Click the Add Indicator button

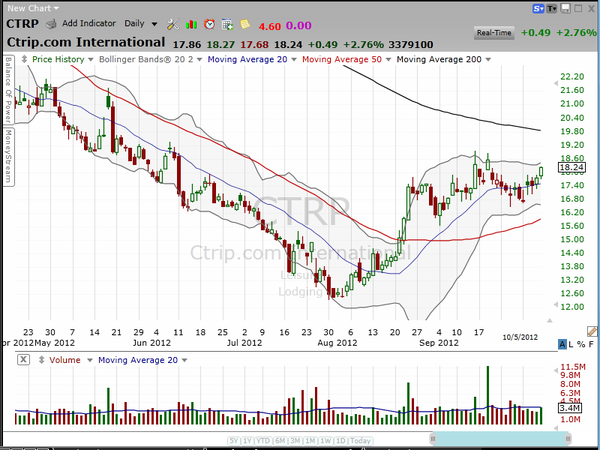(89, 24)
